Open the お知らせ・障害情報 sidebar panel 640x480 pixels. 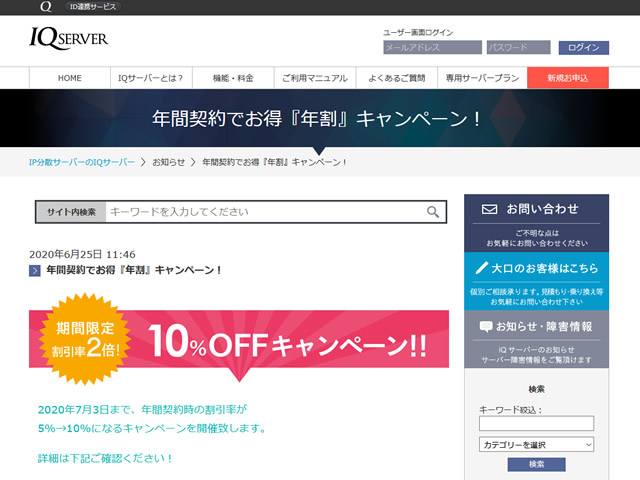coord(536,339)
